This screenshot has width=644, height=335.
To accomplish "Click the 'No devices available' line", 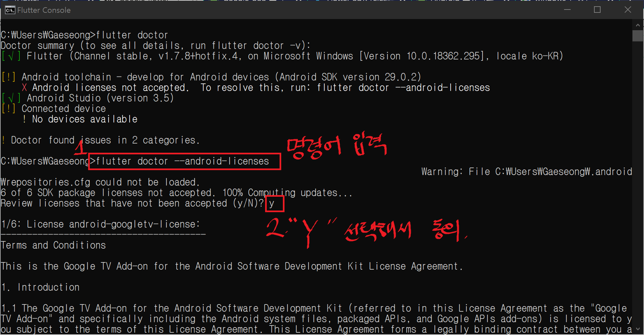I will (80, 119).
